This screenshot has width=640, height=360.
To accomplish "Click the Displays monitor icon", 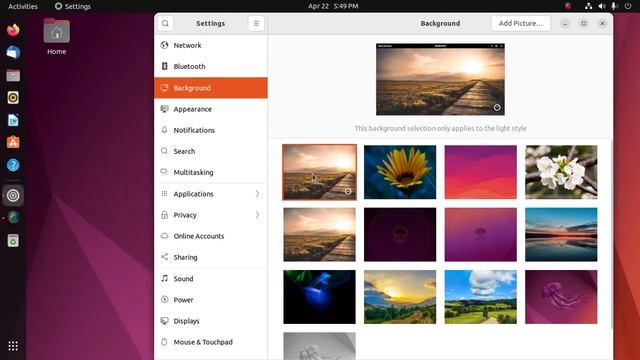I will [x=164, y=321].
